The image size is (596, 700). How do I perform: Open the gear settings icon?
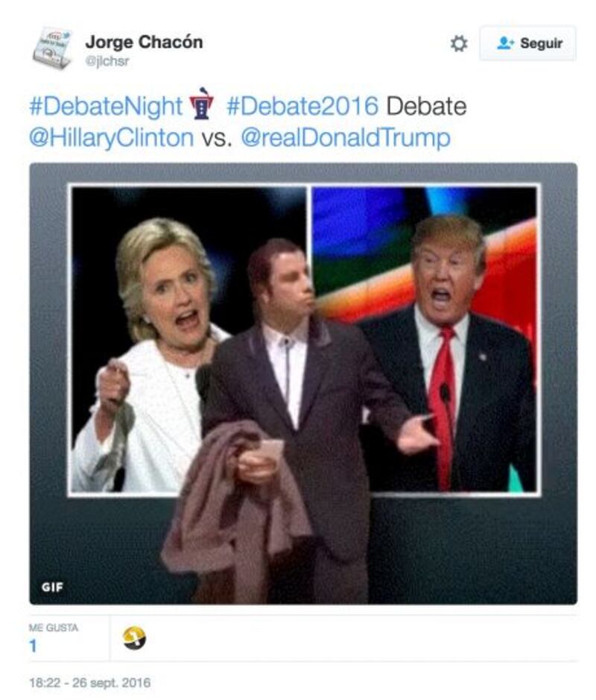(x=459, y=43)
